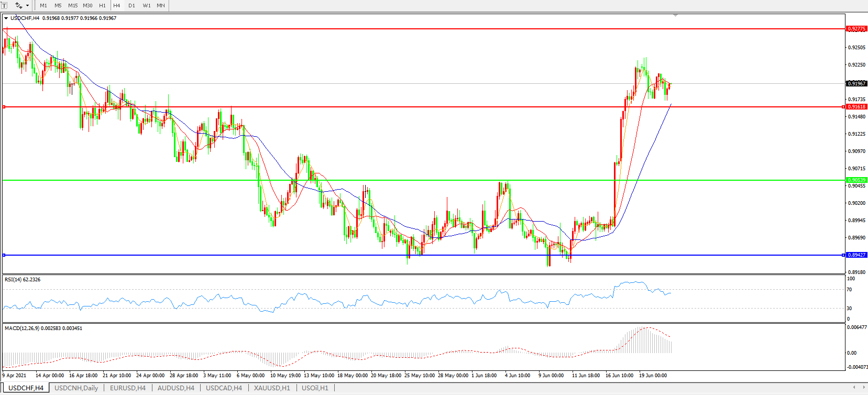Click the gray chart shift triangle marker

[675, 15]
